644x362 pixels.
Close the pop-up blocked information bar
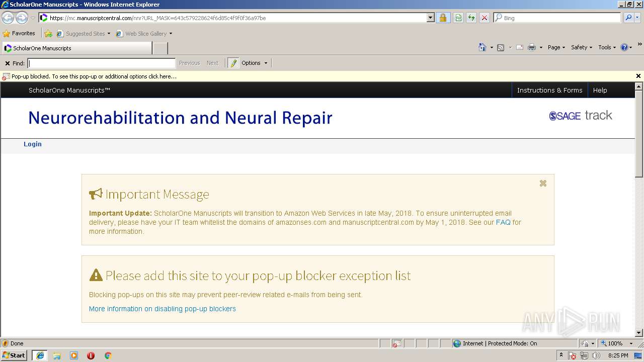(638, 76)
